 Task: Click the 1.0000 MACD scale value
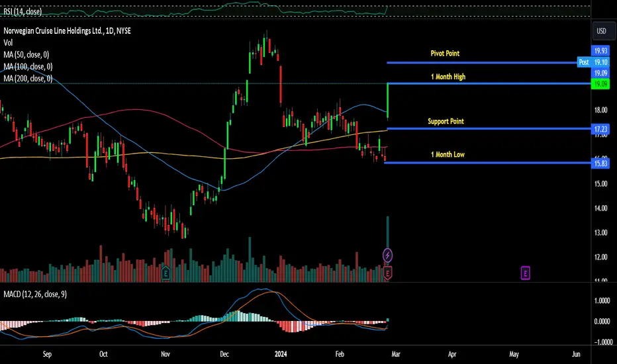(x=602, y=300)
